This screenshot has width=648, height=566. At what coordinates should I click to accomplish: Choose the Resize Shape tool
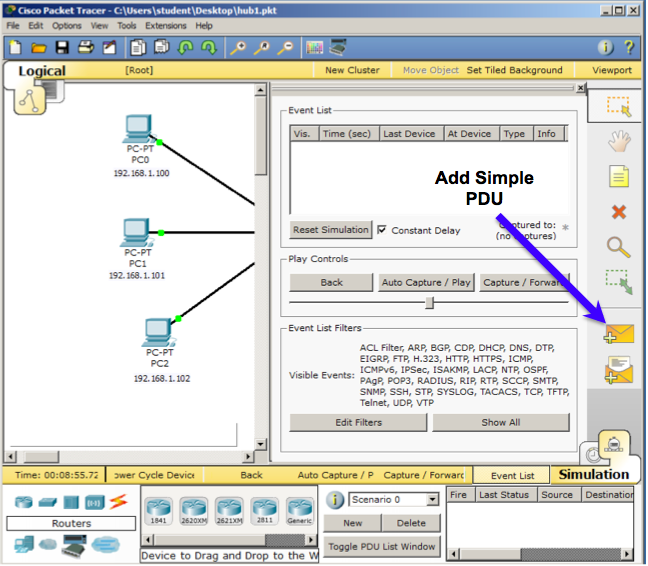click(619, 282)
